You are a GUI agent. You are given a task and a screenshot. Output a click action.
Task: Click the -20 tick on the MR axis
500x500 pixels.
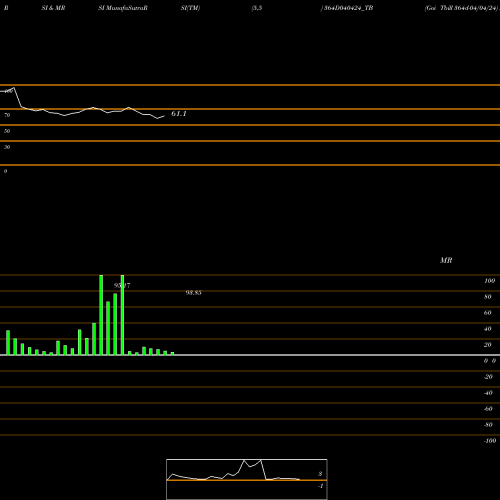pyautogui.click(x=488, y=377)
